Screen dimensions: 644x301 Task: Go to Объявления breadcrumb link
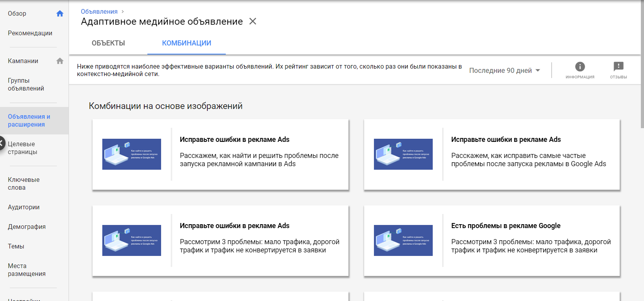click(x=99, y=12)
